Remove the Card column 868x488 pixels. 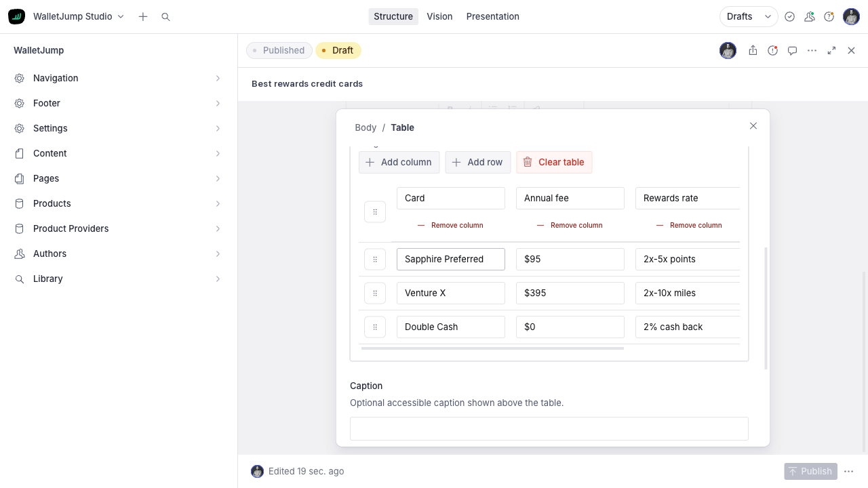tap(450, 225)
